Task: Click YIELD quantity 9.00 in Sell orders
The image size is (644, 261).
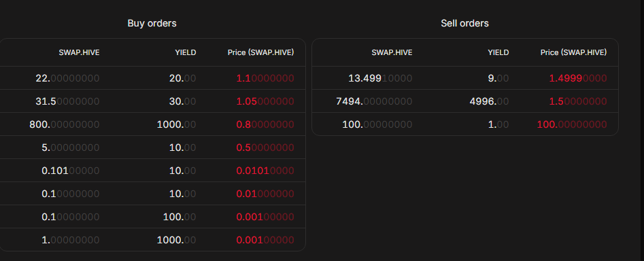Action: (x=498, y=78)
